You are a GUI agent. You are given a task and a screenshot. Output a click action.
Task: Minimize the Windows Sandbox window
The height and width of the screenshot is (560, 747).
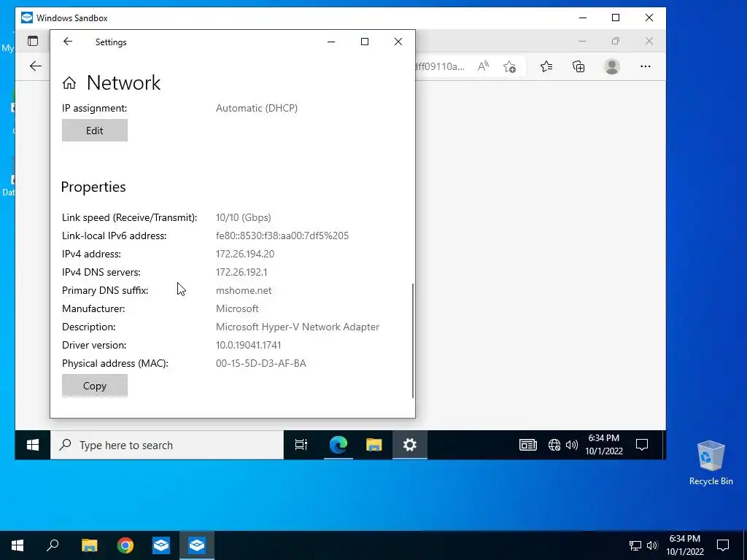(582, 17)
